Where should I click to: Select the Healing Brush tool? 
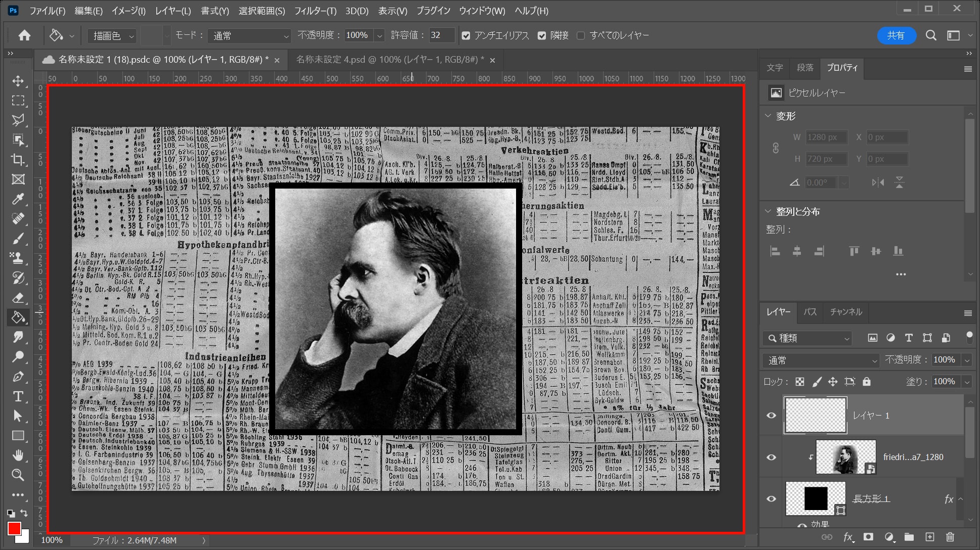(x=18, y=219)
